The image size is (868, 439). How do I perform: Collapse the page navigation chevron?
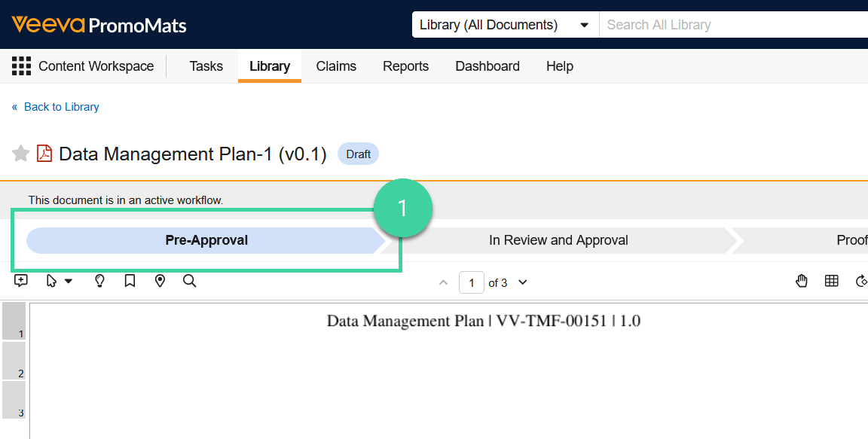(x=443, y=282)
